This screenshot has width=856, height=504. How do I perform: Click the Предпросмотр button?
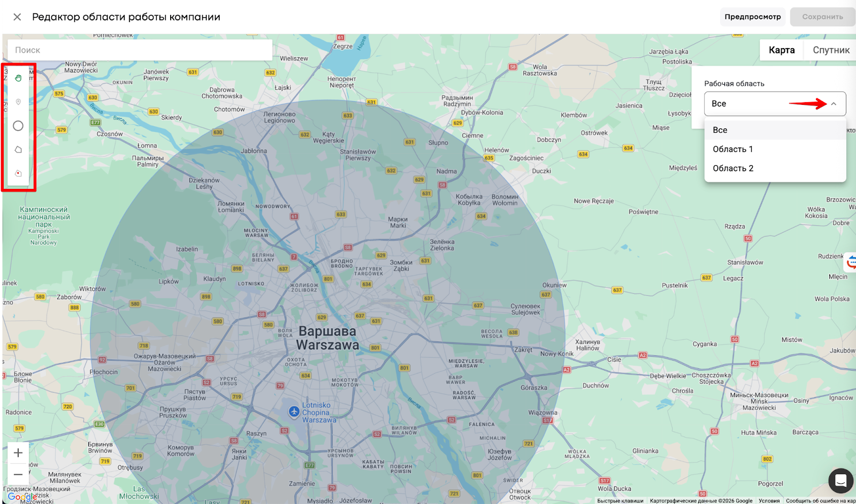click(x=753, y=17)
